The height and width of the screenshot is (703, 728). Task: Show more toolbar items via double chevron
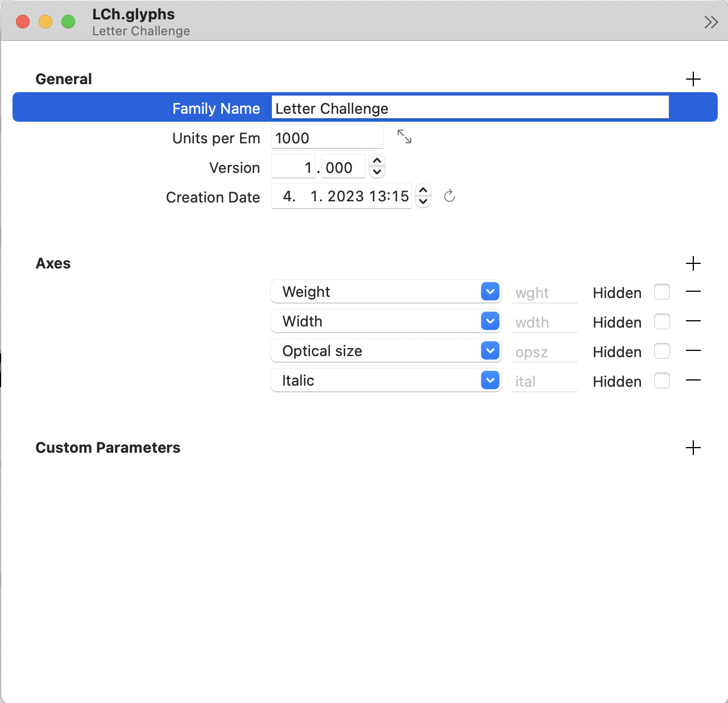(x=710, y=22)
